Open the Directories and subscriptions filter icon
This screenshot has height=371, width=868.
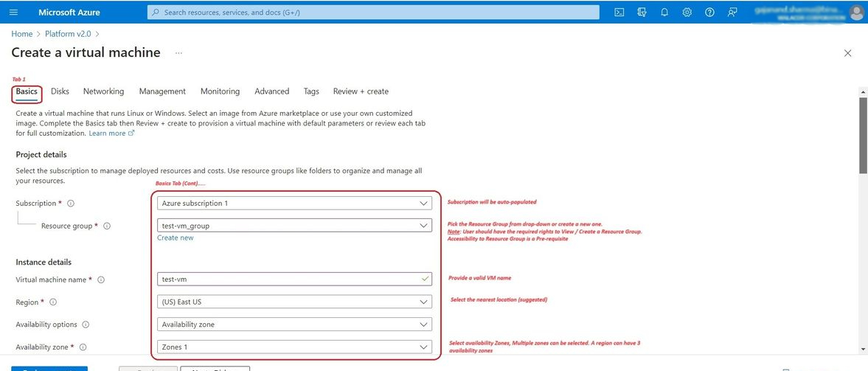[642, 13]
